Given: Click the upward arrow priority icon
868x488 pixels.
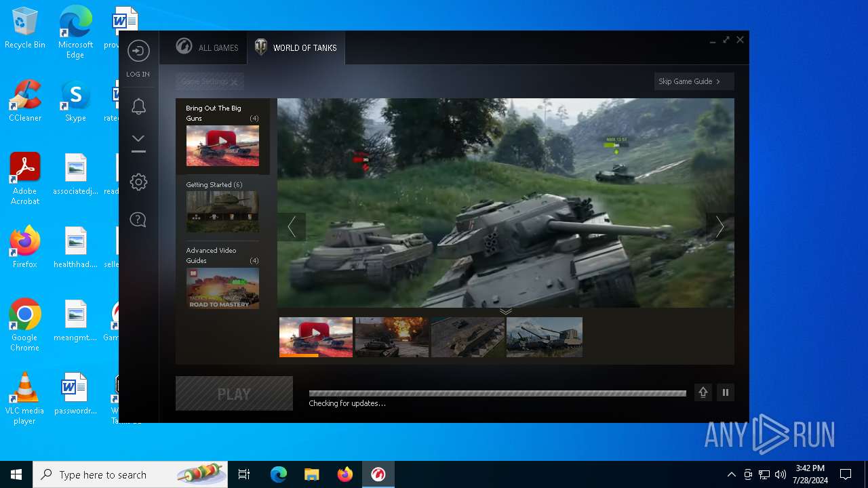Looking at the screenshot, I should (x=703, y=392).
